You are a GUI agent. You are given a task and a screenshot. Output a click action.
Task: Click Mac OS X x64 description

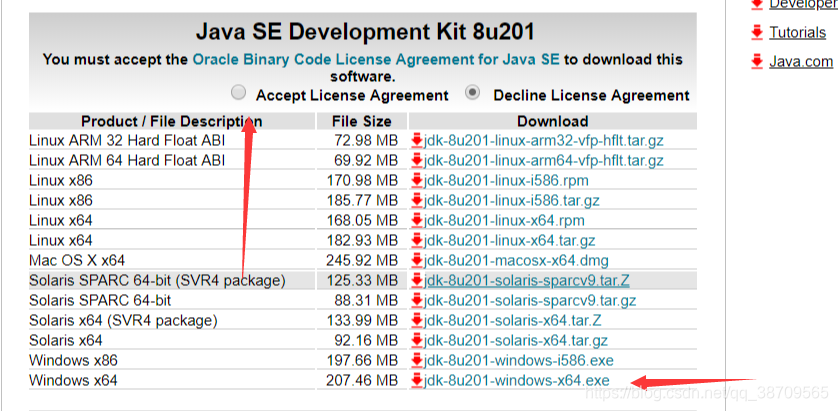[x=77, y=260]
